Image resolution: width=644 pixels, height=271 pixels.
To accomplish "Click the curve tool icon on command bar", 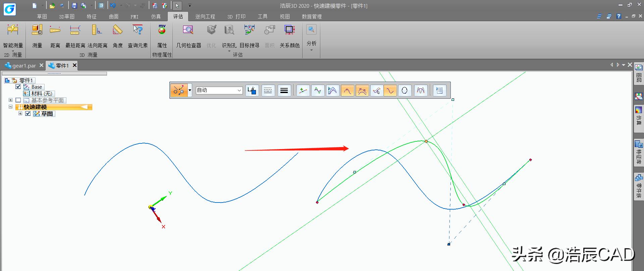I will click(179, 90).
